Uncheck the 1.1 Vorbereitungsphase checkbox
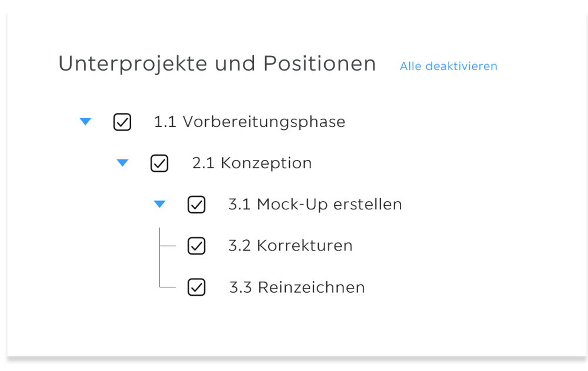Viewport: 588px width, 371px height. pyautogui.click(x=122, y=122)
